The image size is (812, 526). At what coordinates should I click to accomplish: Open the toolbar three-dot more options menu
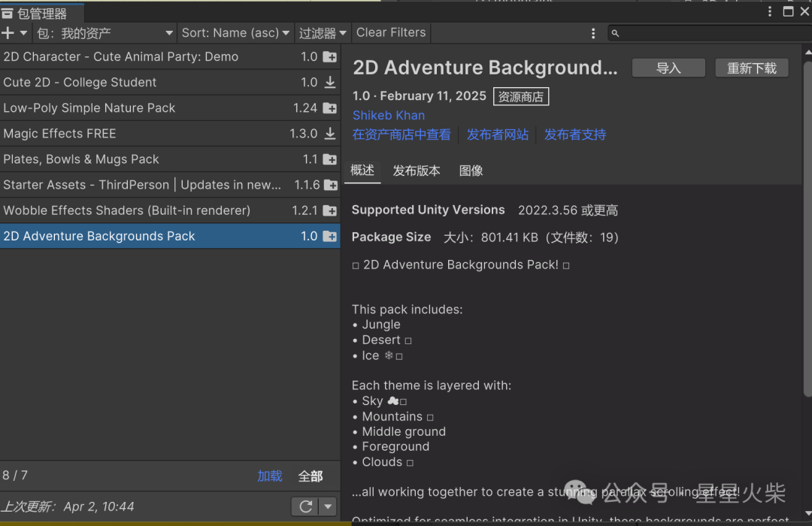(x=593, y=33)
